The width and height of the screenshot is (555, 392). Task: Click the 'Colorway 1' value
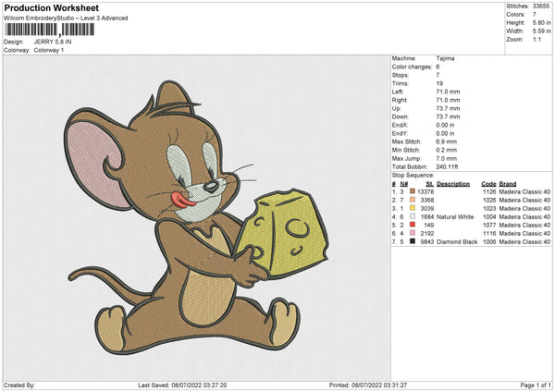click(49, 50)
